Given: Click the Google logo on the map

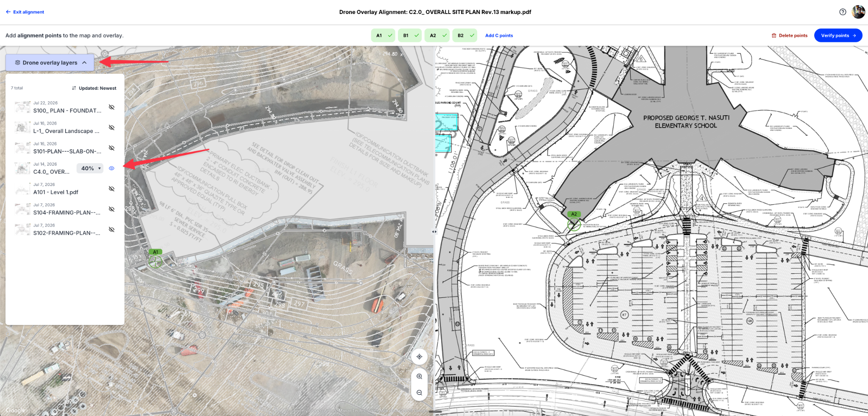Looking at the screenshot, I should pyautogui.click(x=16, y=410).
